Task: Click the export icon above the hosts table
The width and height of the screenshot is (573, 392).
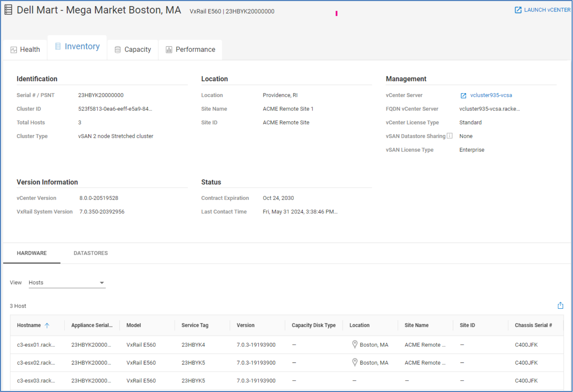Action: [x=560, y=306]
